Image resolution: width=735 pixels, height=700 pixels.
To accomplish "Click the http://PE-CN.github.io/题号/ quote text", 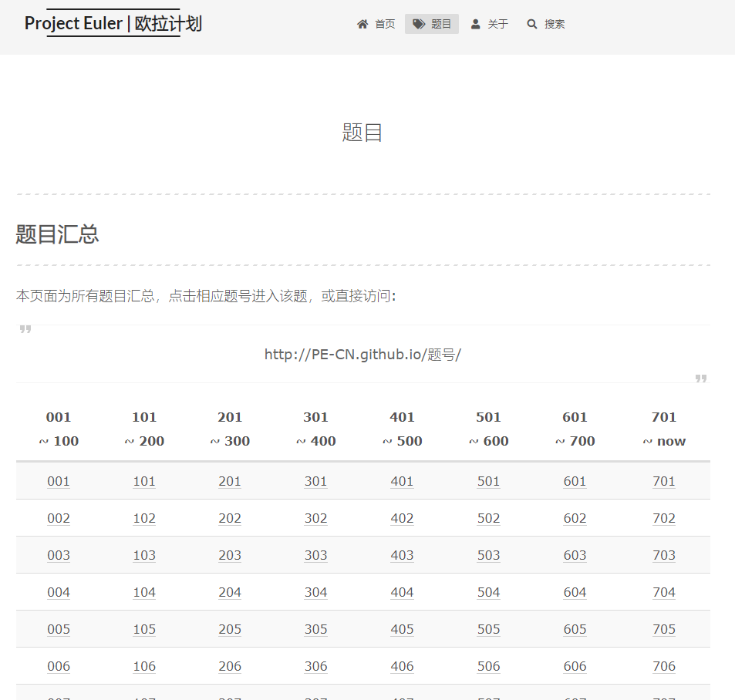I will pyautogui.click(x=362, y=354).
